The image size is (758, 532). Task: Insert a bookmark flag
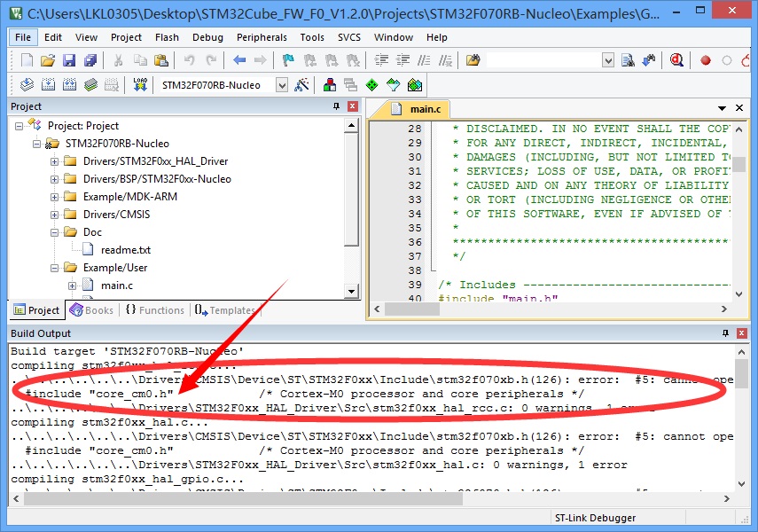pos(288,60)
